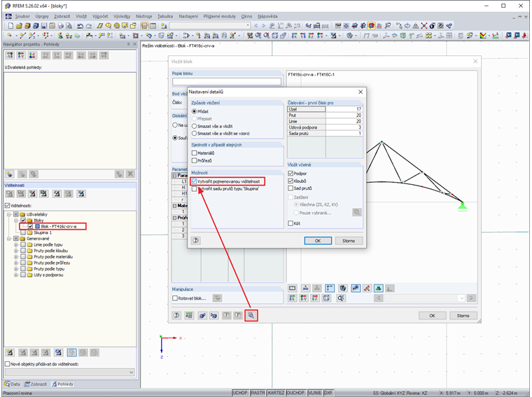532x397 pixels.
Task: Toggle the RASTR status bar button
Action: pyautogui.click(x=258, y=393)
